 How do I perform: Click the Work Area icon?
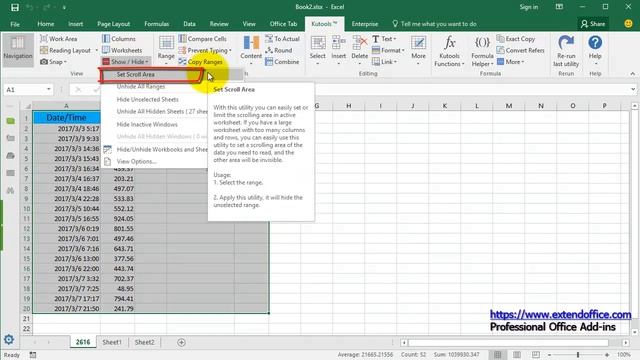(44, 39)
